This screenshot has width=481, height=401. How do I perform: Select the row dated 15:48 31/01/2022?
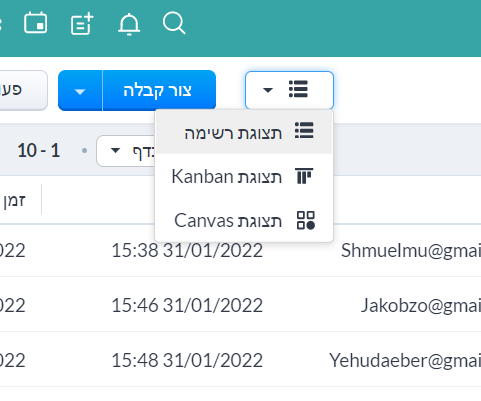click(240, 360)
